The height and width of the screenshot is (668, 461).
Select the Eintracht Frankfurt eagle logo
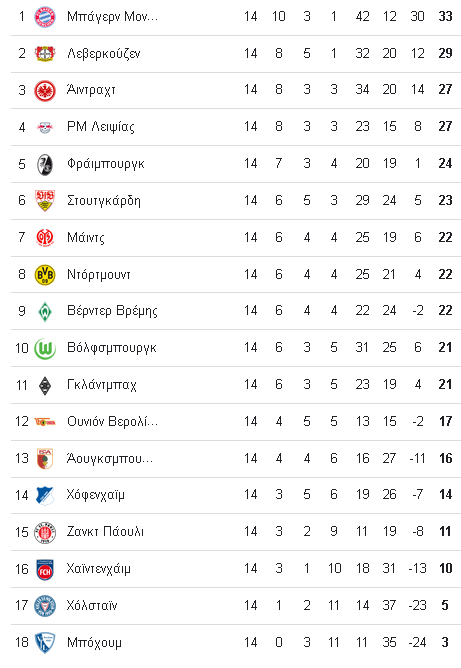pos(45,90)
